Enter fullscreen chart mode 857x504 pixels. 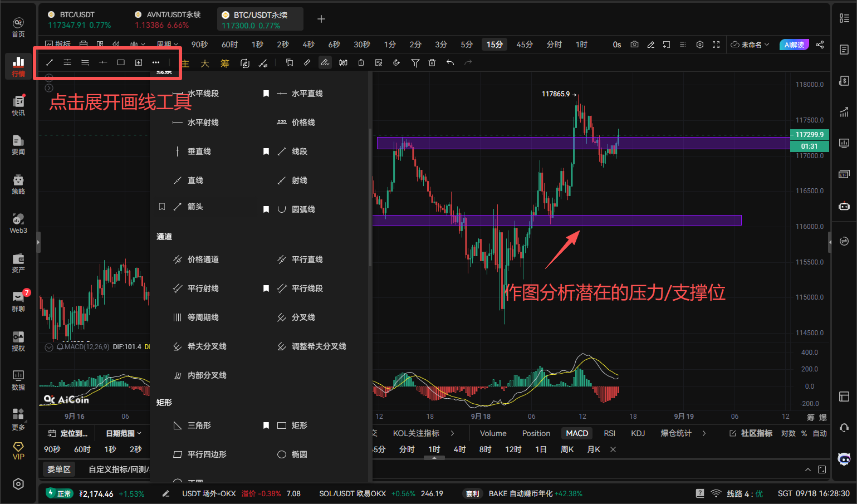[x=716, y=45]
